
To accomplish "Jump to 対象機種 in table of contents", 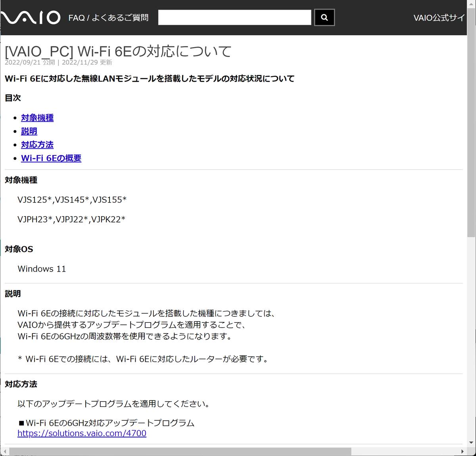I will [x=37, y=118].
